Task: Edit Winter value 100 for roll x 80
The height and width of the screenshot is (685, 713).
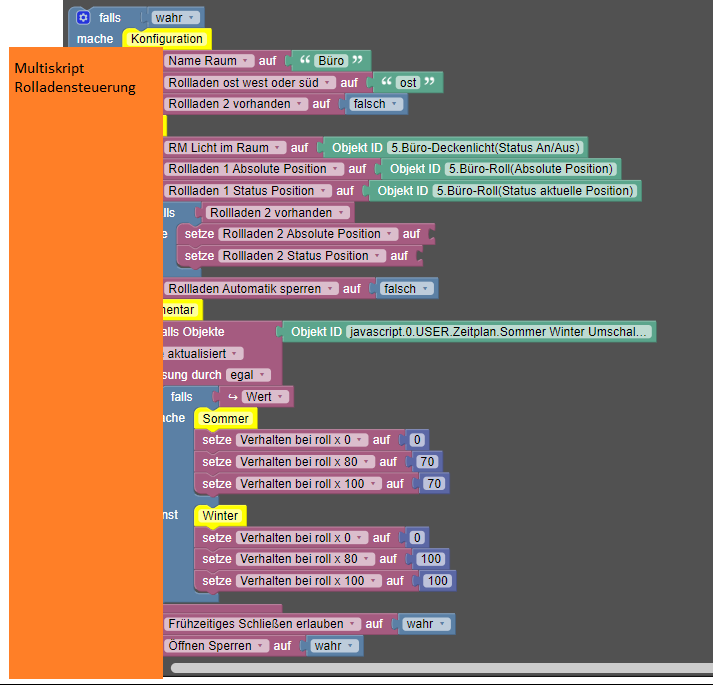Action: [x=430, y=559]
